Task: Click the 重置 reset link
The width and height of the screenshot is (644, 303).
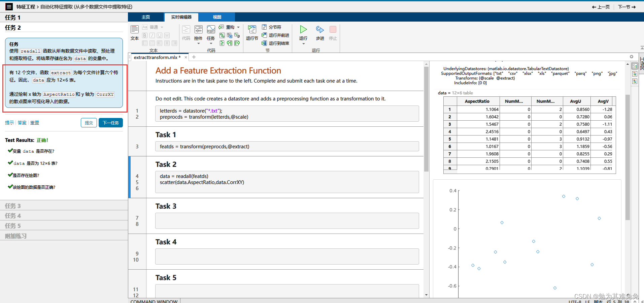Action: (35, 123)
